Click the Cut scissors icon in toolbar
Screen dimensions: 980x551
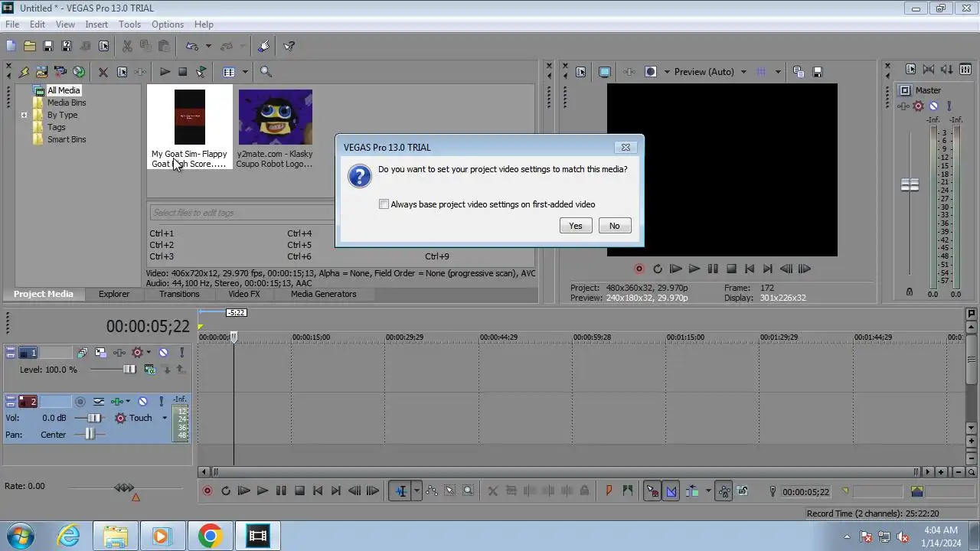click(x=127, y=46)
